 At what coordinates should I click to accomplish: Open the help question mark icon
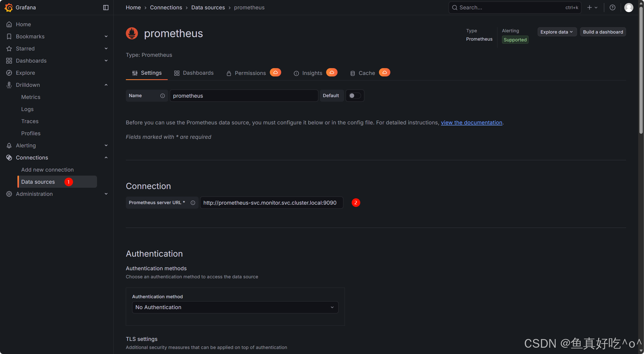(x=612, y=8)
